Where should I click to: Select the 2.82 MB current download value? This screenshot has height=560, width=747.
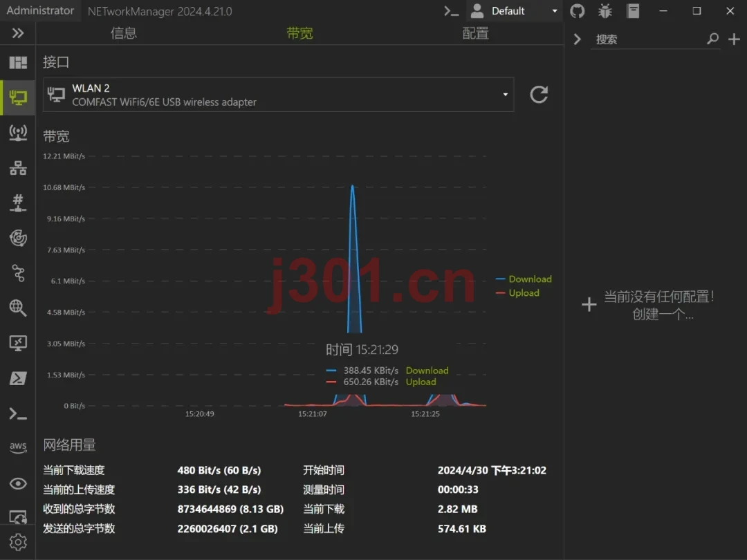tap(457, 509)
